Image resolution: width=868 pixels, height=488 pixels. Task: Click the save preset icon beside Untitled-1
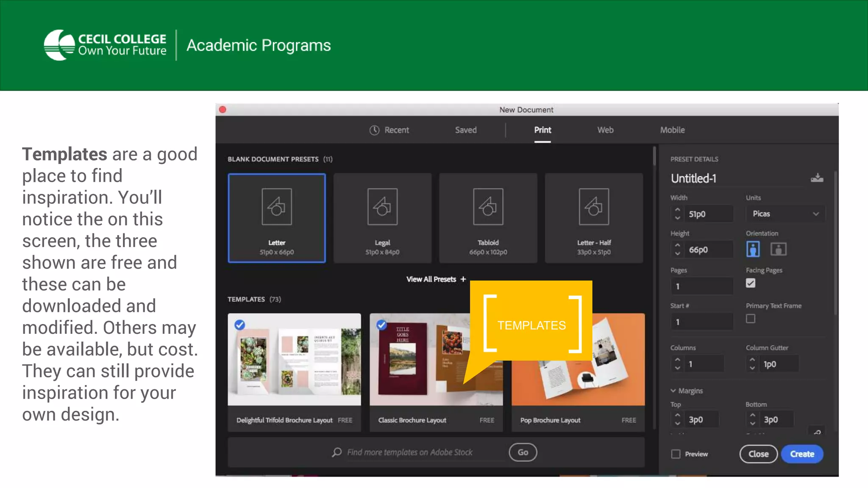point(817,178)
